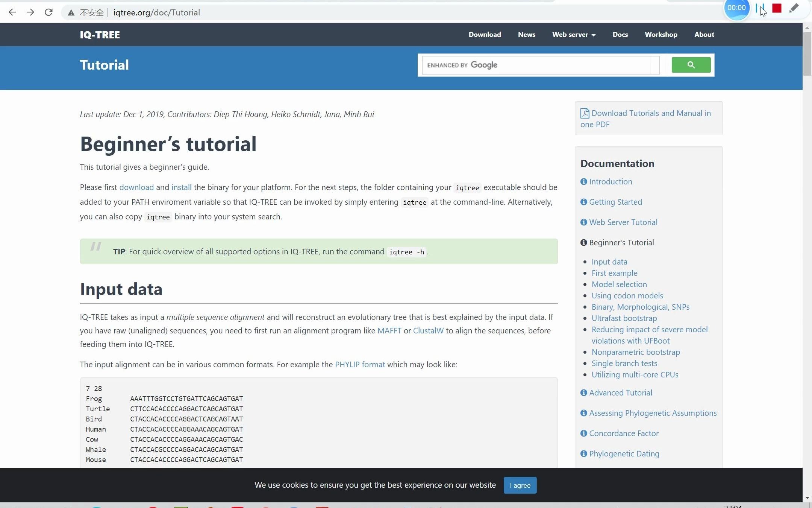Screen dimensions: 812x508
Task: Jump to Ultrafast bootstrap section
Action: (x=624, y=318)
